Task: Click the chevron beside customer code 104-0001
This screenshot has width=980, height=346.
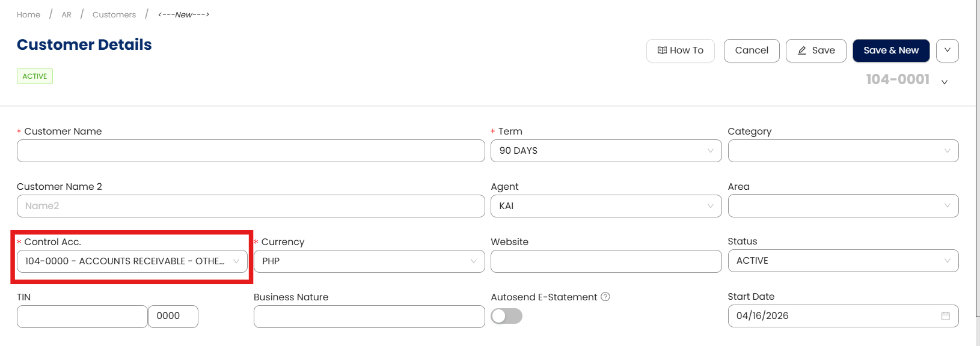Action: pos(945,82)
